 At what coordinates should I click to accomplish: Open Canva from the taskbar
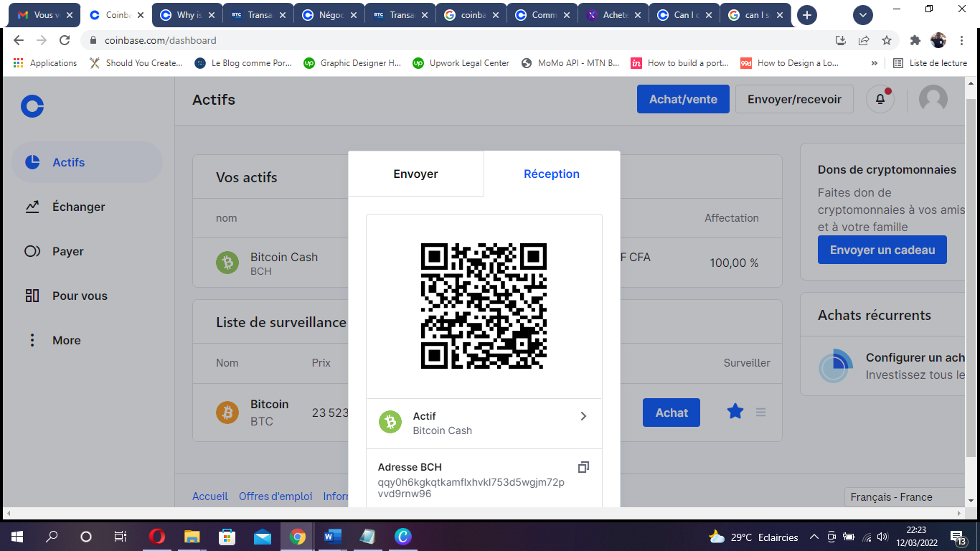coord(403,537)
